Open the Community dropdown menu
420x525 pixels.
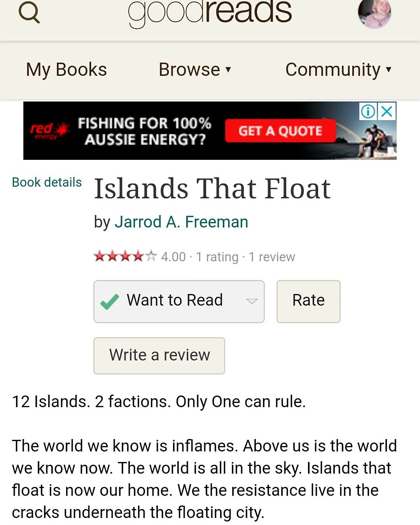[x=338, y=70]
